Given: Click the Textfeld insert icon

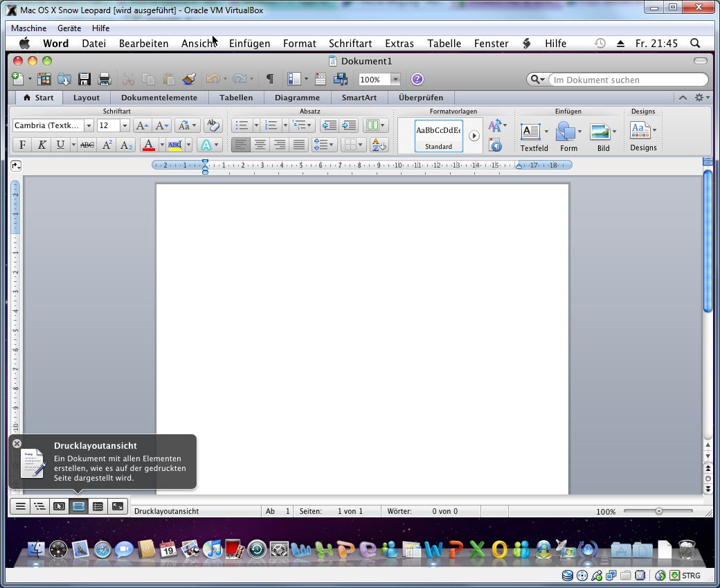Looking at the screenshot, I should [x=530, y=132].
